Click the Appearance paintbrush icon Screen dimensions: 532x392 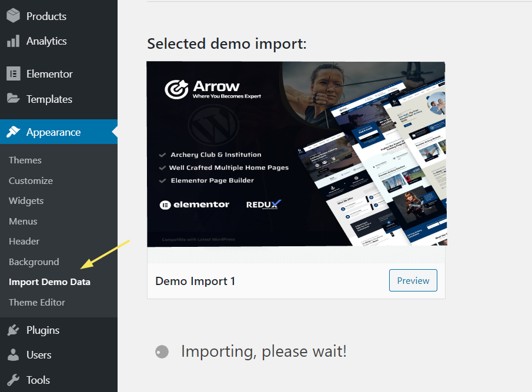(13, 132)
